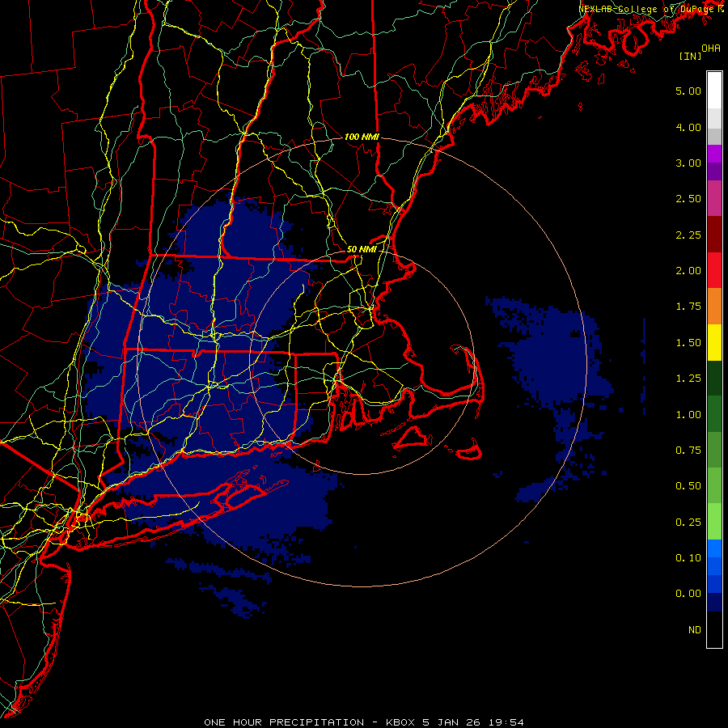
Task: Select the bright red 2.00 legend swatch
Action: [714, 270]
